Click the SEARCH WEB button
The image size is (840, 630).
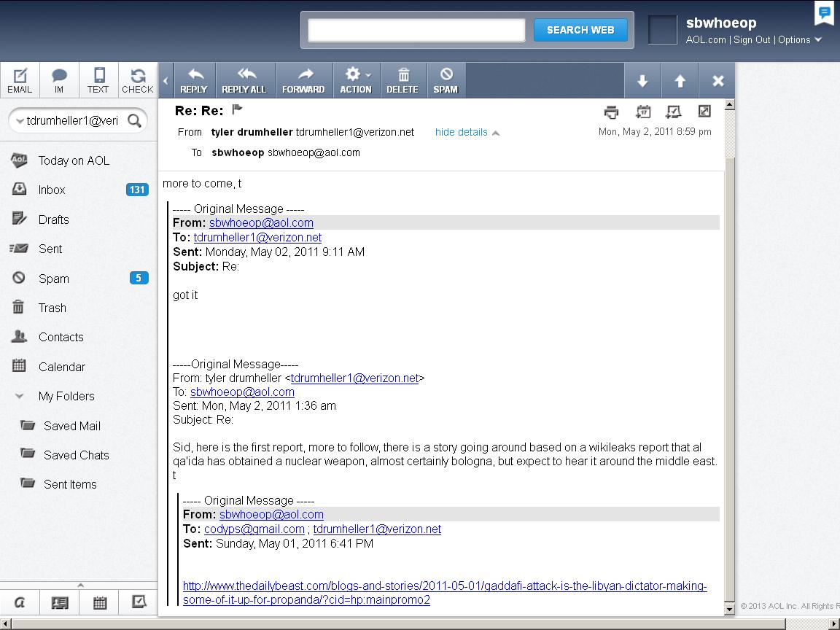pos(580,30)
